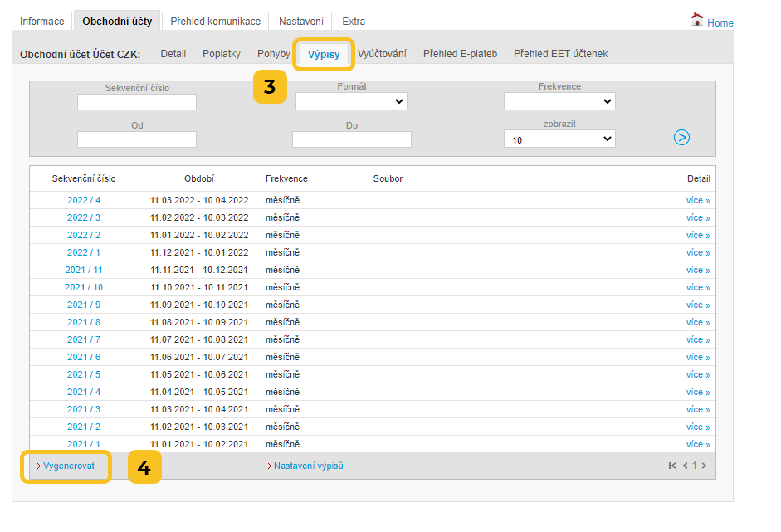Click více for statement 2021 / 6
This screenshot has height=532, width=781.
click(698, 357)
